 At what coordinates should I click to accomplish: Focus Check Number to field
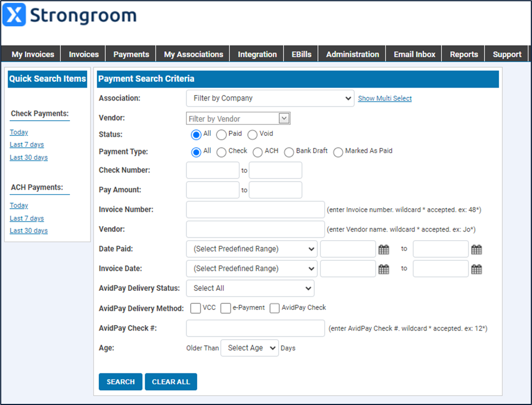point(276,170)
